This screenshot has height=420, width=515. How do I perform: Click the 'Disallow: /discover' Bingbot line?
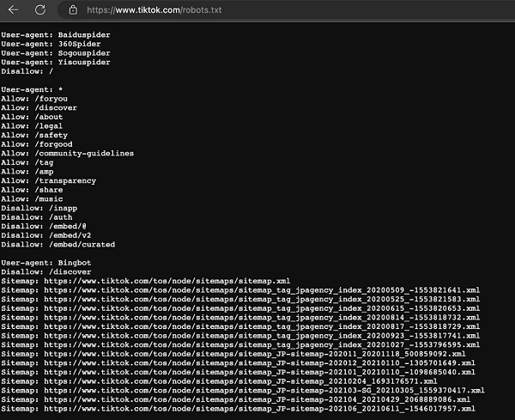click(x=46, y=272)
